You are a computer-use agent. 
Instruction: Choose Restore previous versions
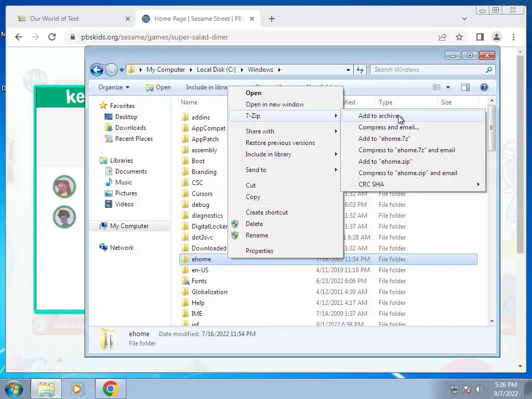[x=286, y=143]
